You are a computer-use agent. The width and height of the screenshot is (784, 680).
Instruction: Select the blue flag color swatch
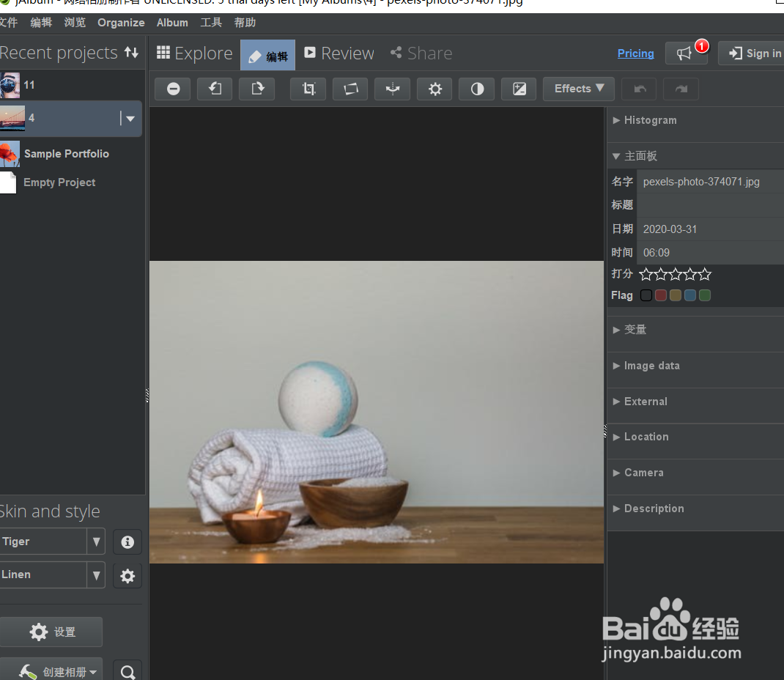click(690, 295)
